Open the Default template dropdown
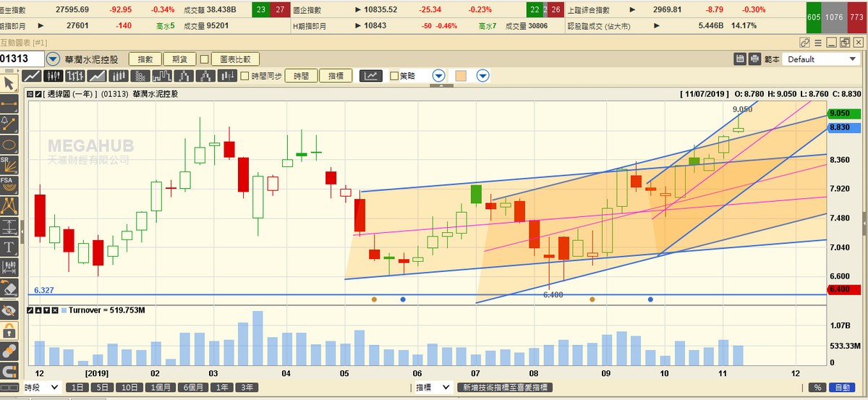 821,59
